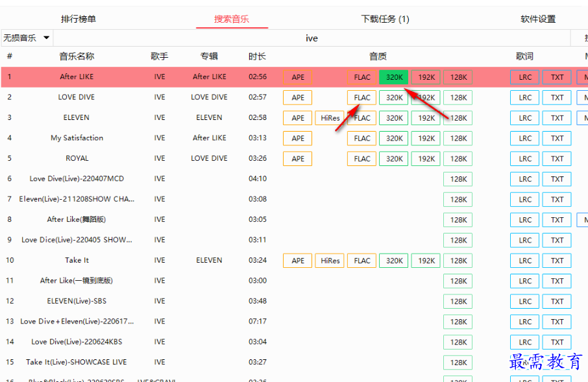Image resolution: width=588 pixels, height=382 pixels.
Task: Download After LIKE in FLAC
Action: click(x=362, y=77)
